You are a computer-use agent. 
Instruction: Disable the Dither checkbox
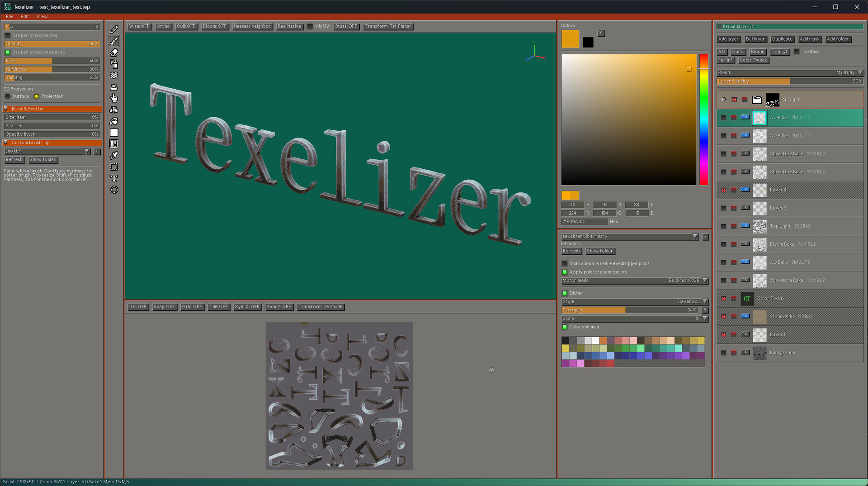click(x=565, y=293)
